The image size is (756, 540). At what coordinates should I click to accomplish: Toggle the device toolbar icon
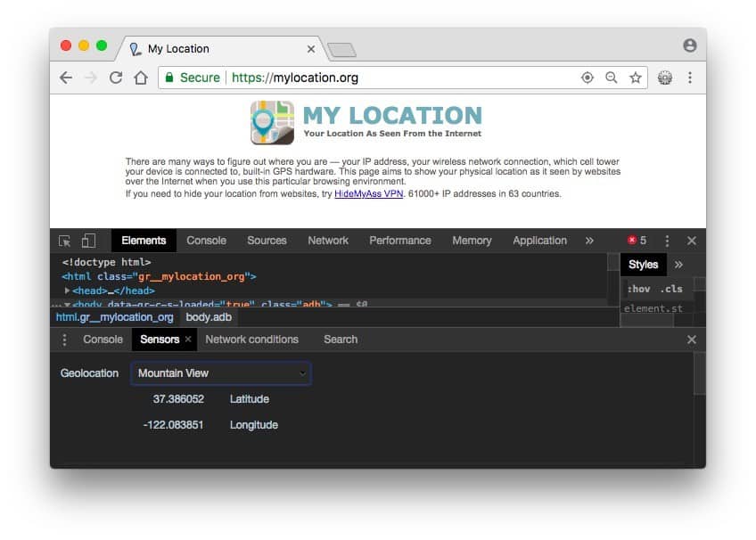coord(88,241)
